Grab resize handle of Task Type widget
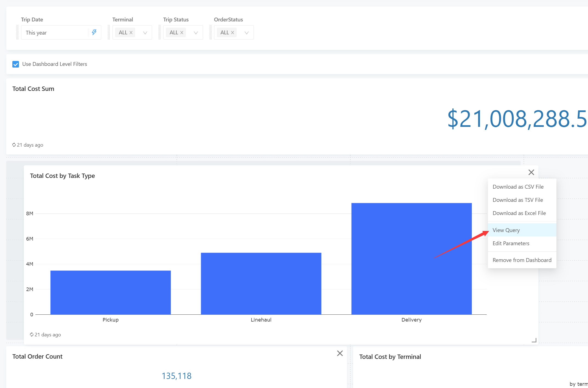 click(534, 340)
